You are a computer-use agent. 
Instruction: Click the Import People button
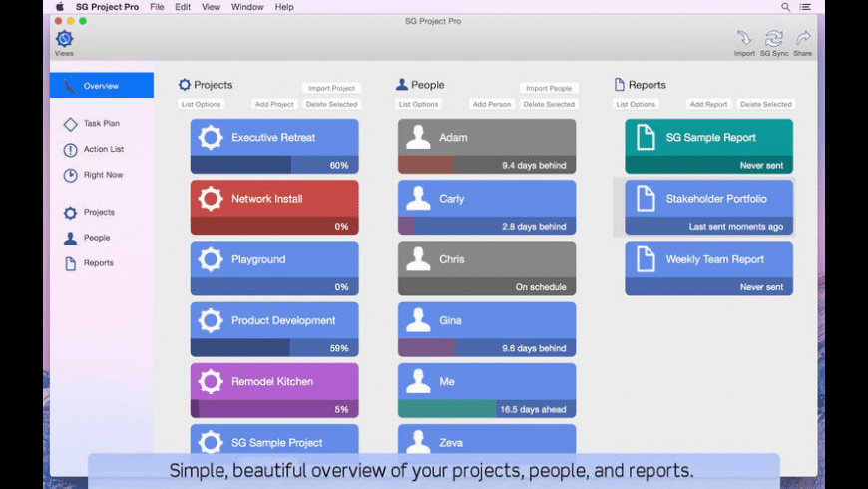click(549, 88)
